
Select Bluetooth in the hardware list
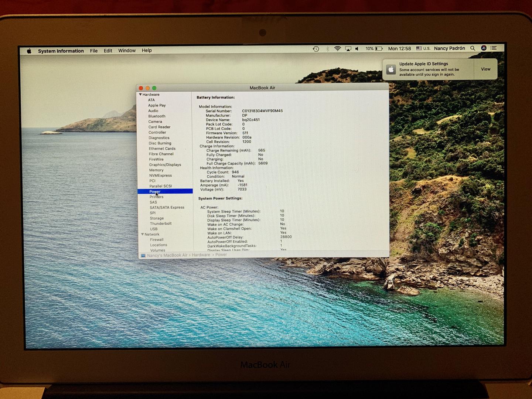(x=157, y=116)
